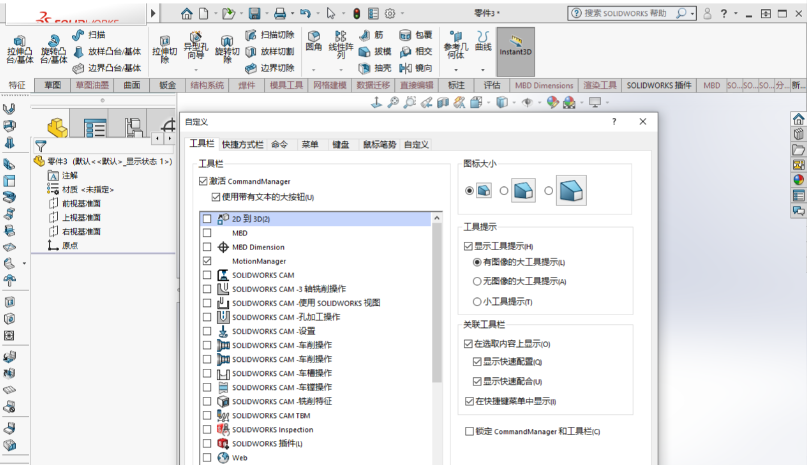Select 放样凸台/基体 loft boss tool
Image resolution: width=807 pixels, height=465 pixels.
pos(107,51)
